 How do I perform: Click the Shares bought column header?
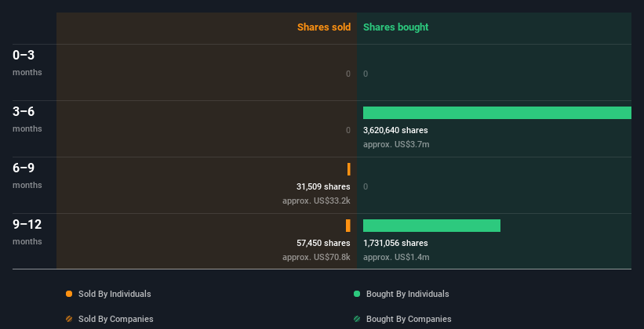pyautogui.click(x=395, y=27)
